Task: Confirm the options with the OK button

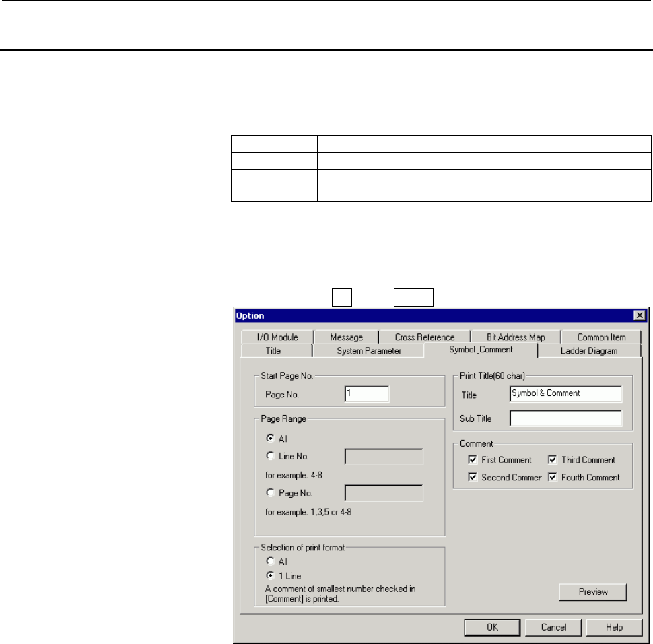Action: 492,627
